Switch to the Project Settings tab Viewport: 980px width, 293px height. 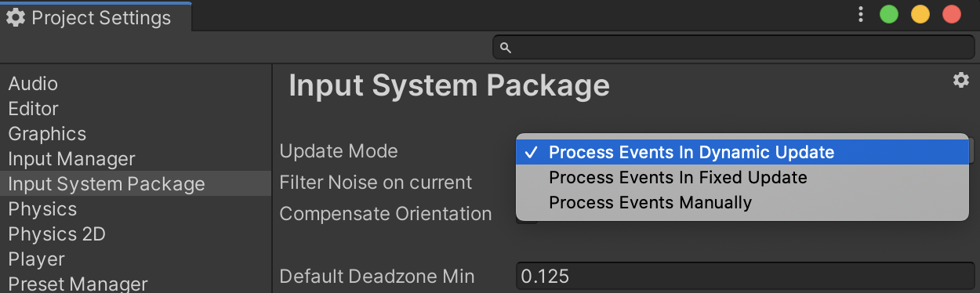[96, 17]
